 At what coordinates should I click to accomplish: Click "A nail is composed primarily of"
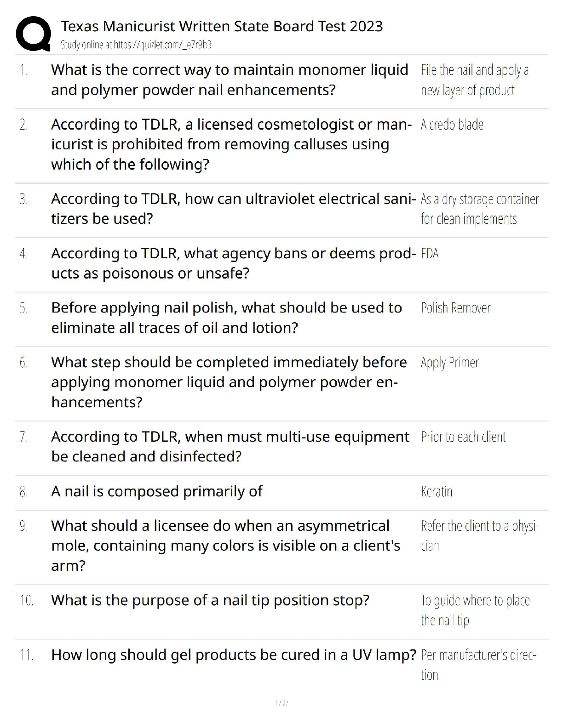point(157,491)
